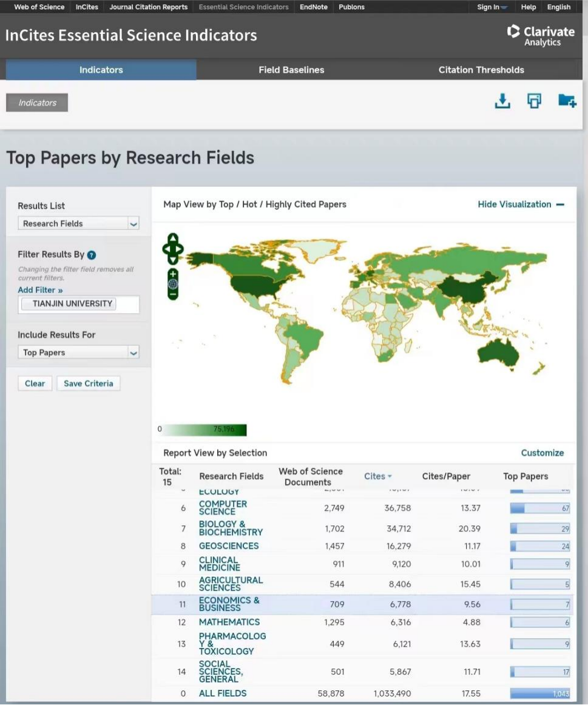Screen dimensions: 588x705
Task: Click the Add Filter link
Action: pyautogui.click(x=40, y=290)
